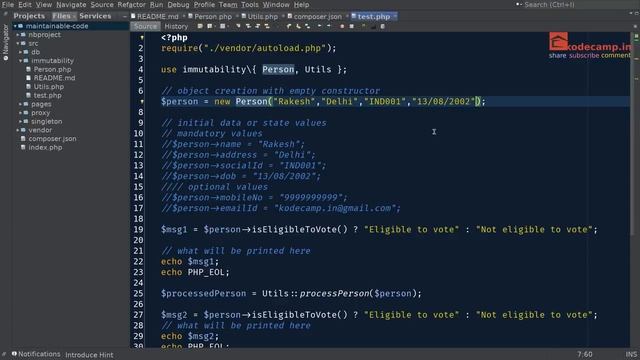
Task: Open the Person.php editor tab
Action: coord(213,16)
